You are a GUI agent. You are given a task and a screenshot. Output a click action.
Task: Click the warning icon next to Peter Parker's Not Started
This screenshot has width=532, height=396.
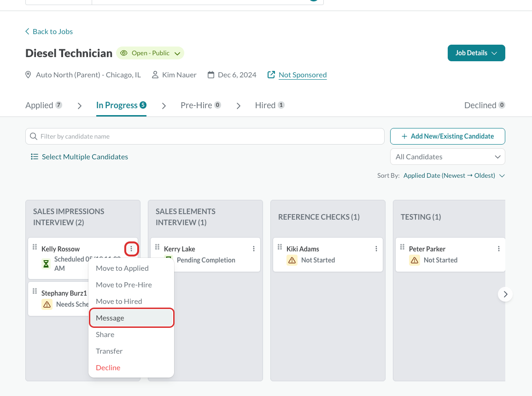tap(414, 260)
